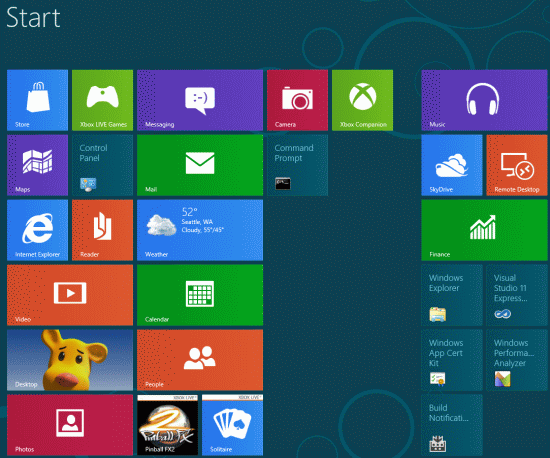The width and height of the screenshot is (550, 458).
Task: Launch Windows Performance Analyzer tile
Action: (517, 360)
